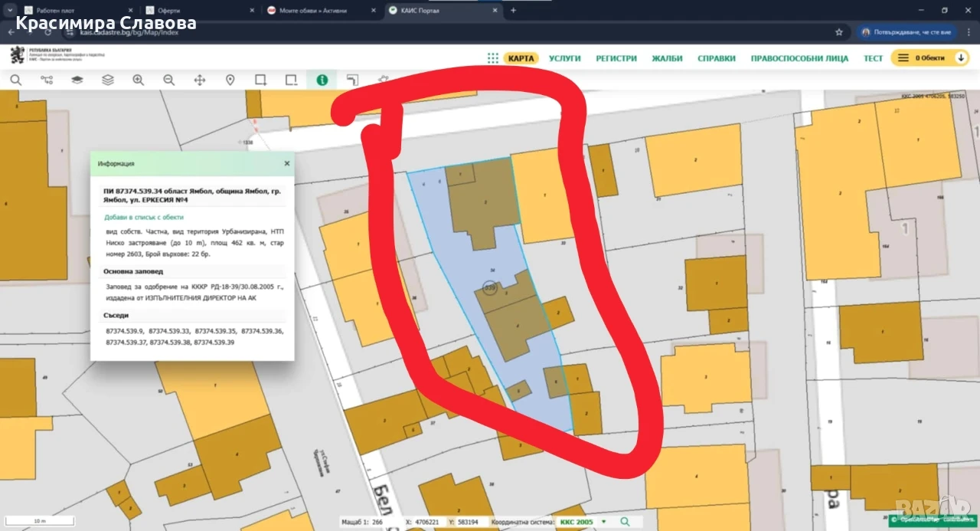Open the apps grid icon beside КАРТА
The height and width of the screenshot is (531, 980).
pos(492,58)
